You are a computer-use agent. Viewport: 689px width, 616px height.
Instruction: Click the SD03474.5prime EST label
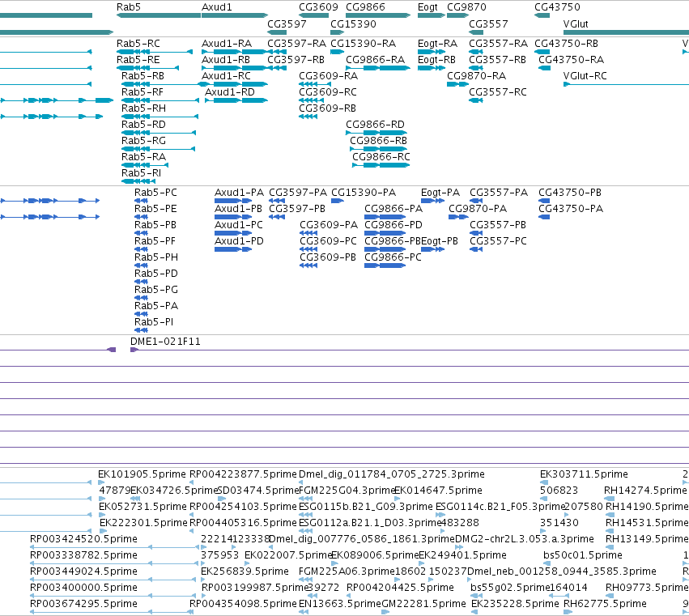258,491
